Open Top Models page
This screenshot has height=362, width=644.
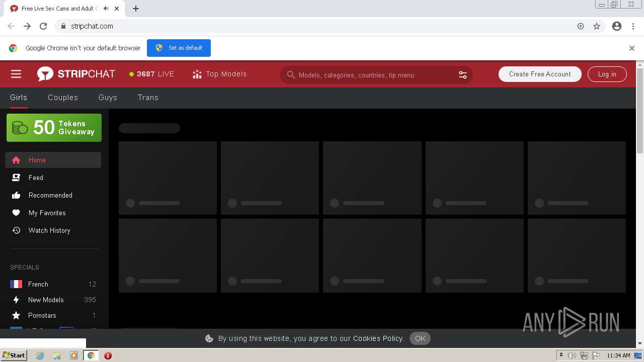coord(219,74)
